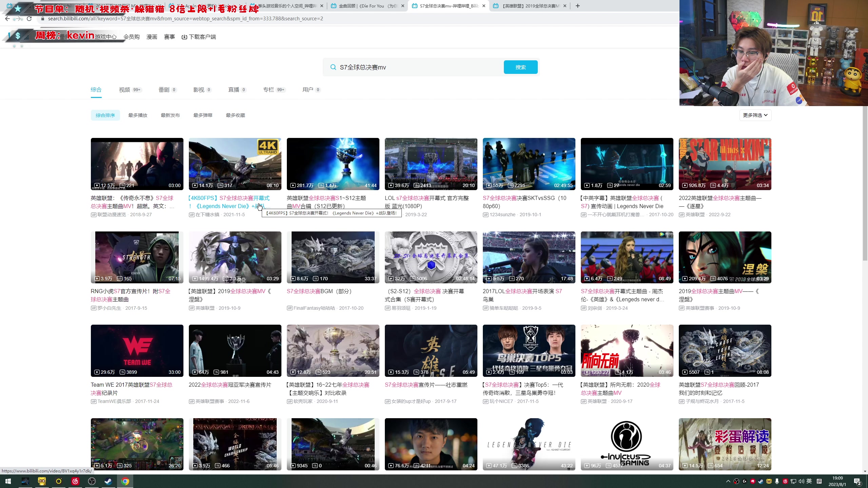This screenshot has width=868, height=488.
Task: Open Logitech G Hub from the system tray
Action: tap(745, 481)
